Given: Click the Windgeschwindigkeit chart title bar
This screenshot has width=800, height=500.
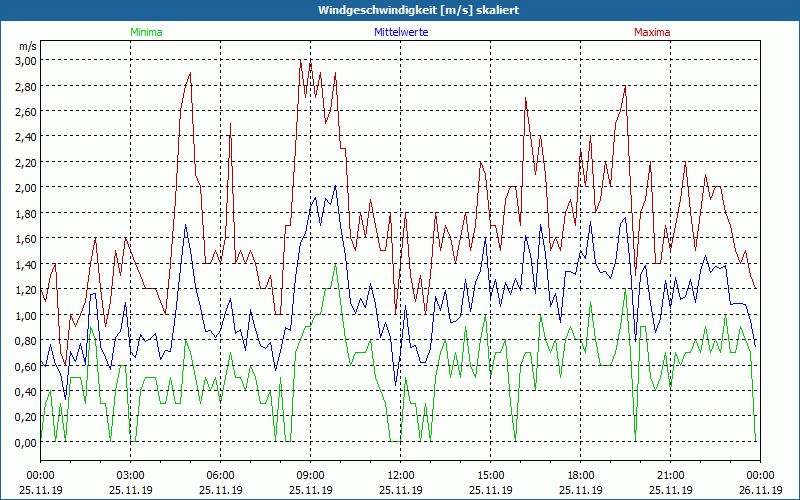Looking at the screenshot, I should point(400,9).
